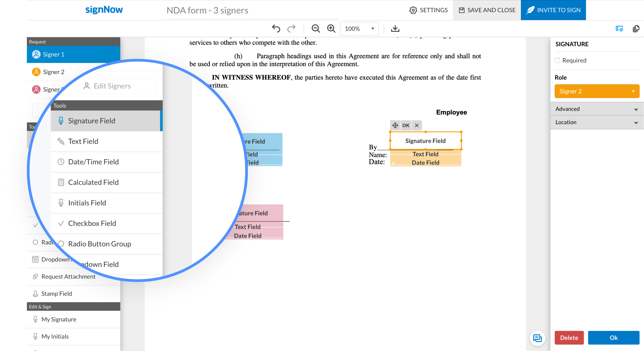Select the Radio Button Group tool
Screen dimensions: 644x351
[x=99, y=244]
